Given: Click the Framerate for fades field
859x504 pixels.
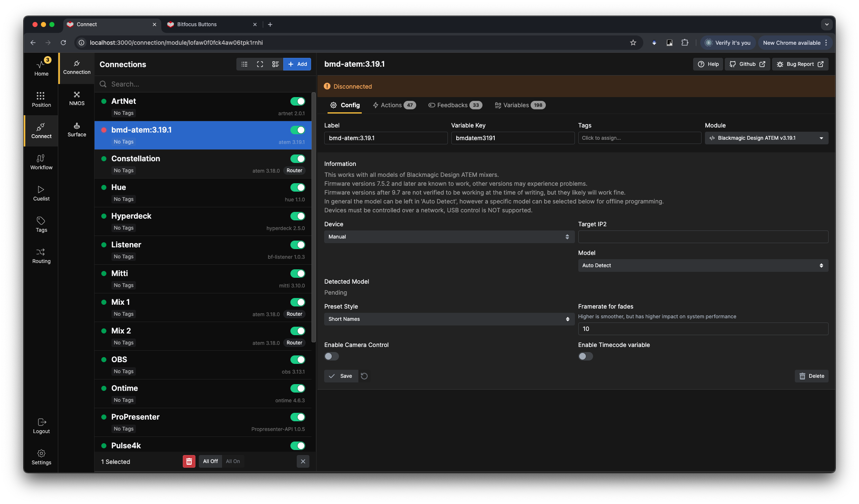Looking at the screenshot, I should tap(703, 329).
